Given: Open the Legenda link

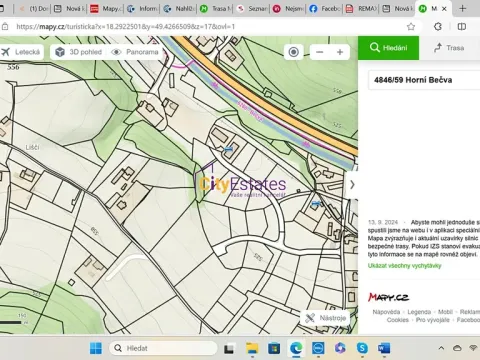Looking at the screenshot, I should [419, 312].
